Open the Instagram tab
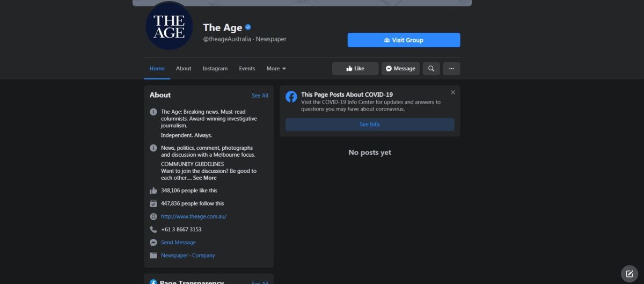Viewport: 644px width, 284px height. tap(215, 69)
